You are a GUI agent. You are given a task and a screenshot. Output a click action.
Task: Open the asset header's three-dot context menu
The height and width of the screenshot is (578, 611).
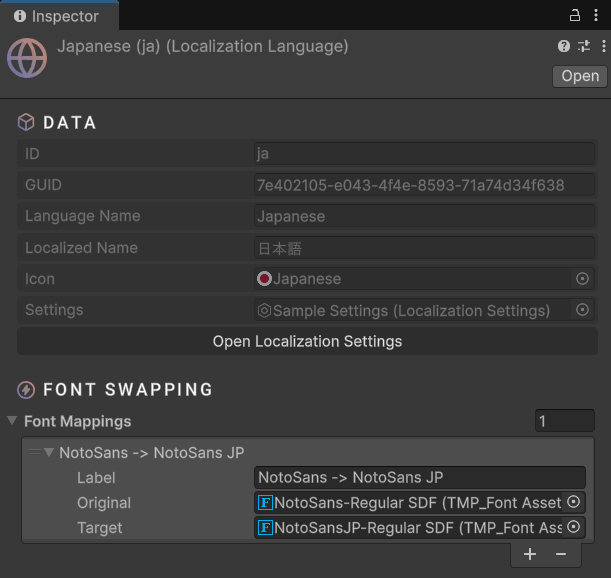[604, 46]
